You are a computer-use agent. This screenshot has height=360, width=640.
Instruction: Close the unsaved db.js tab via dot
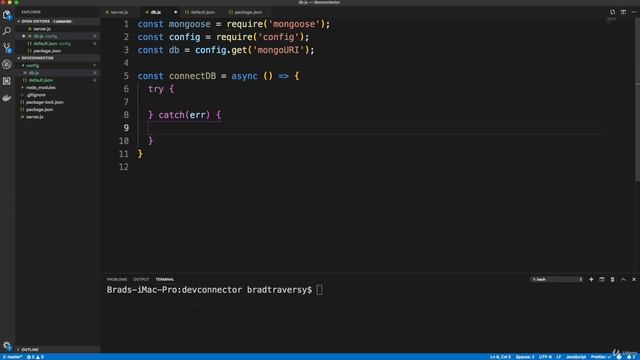pos(176,12)
